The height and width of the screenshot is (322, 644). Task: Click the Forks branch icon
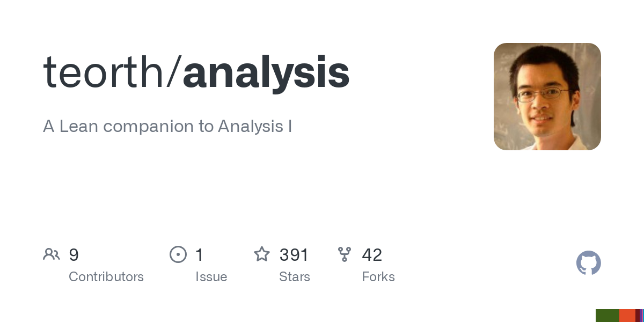pyautogui.click(x=345, y=254)
